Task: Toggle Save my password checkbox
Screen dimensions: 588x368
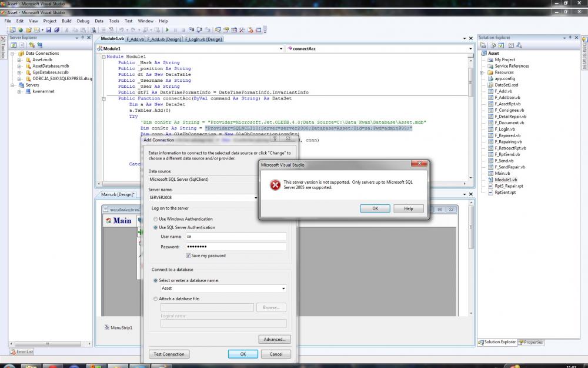Action: pyautogui.click(x=188, y=256)
